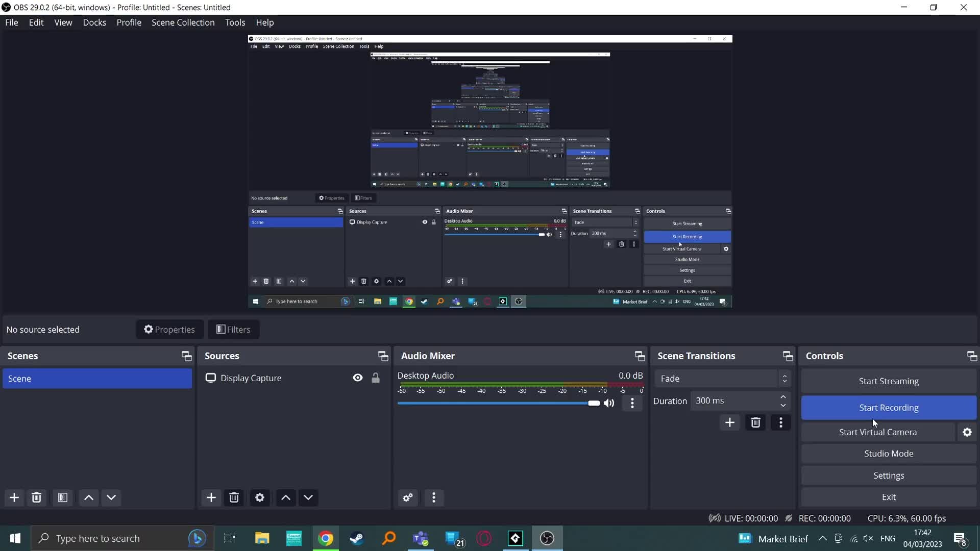Open the View menu
Viewport: 980px width, 551px height.
63,22
